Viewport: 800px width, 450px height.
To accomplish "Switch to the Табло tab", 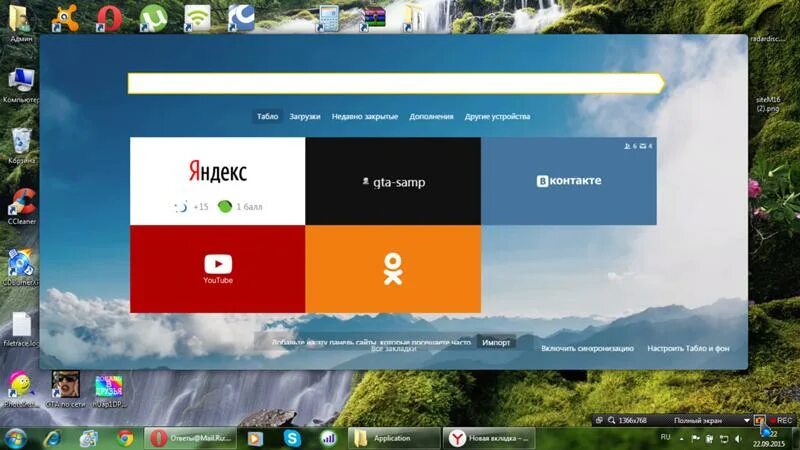I will click(x=267, y=116).
